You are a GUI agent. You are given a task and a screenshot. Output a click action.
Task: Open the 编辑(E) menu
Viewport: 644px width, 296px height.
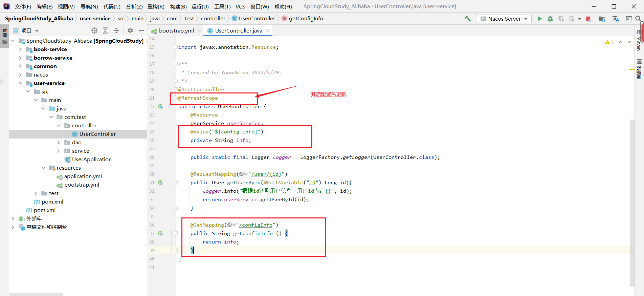point(45,6)
